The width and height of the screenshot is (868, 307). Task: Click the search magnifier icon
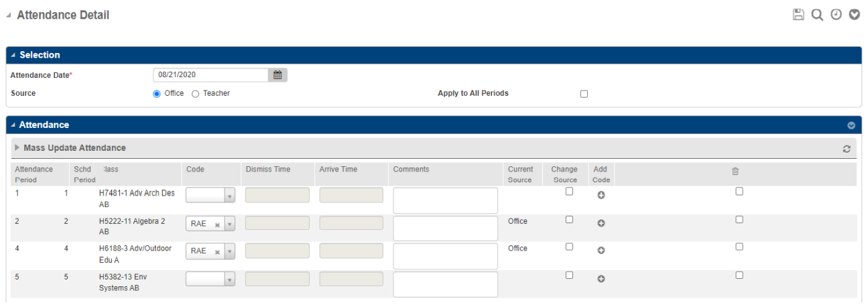point(817,15)
